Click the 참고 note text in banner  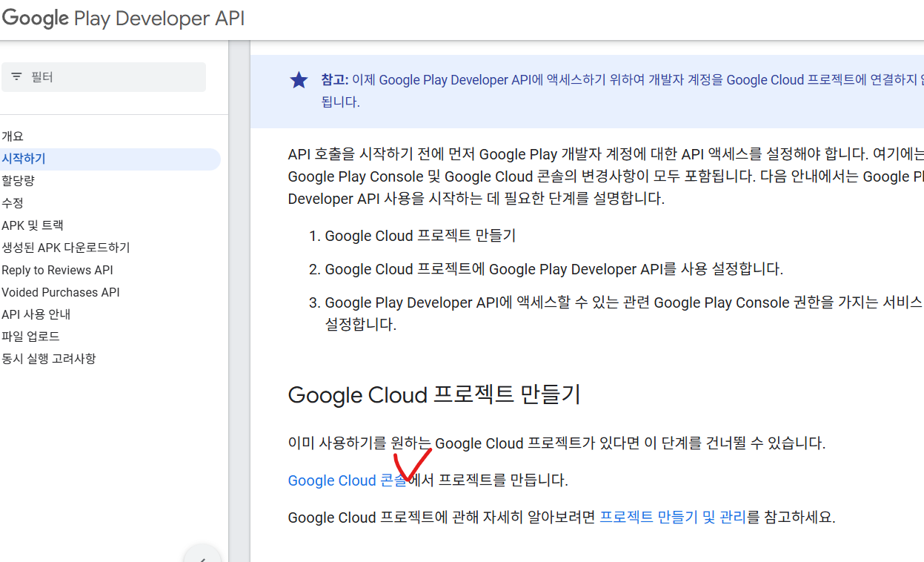tap(622, 91)
